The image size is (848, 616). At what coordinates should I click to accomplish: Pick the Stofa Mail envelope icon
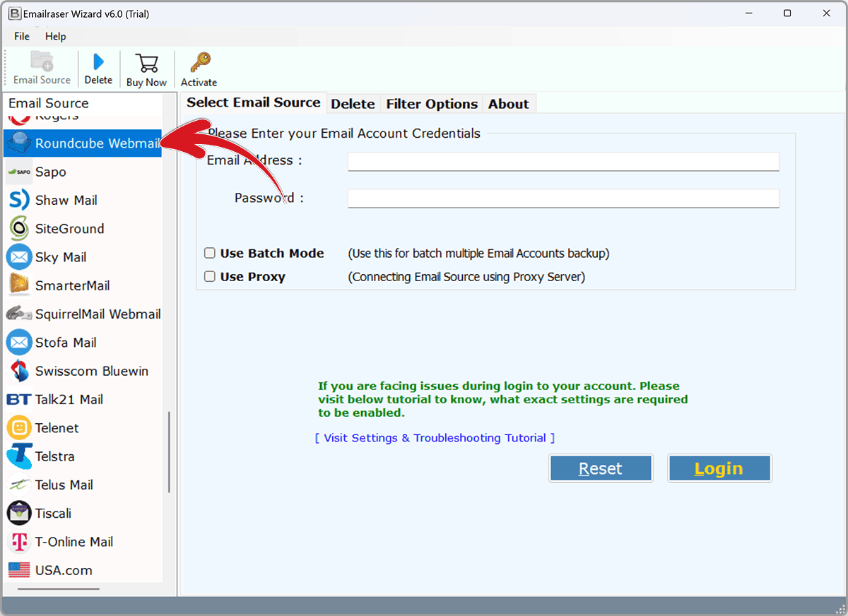click(x=19, y=343)
